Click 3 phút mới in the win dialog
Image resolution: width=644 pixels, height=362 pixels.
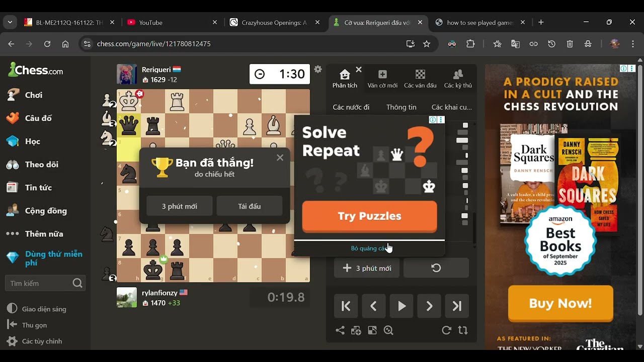[180, 206]
